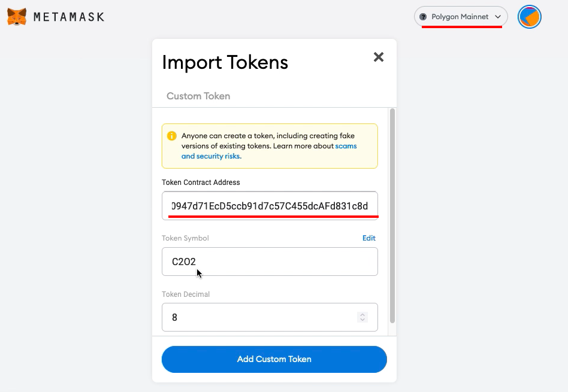The width and height of the screenshot is (568, 392).
Task: Open scams and security risks link
Action: point(269,151)
